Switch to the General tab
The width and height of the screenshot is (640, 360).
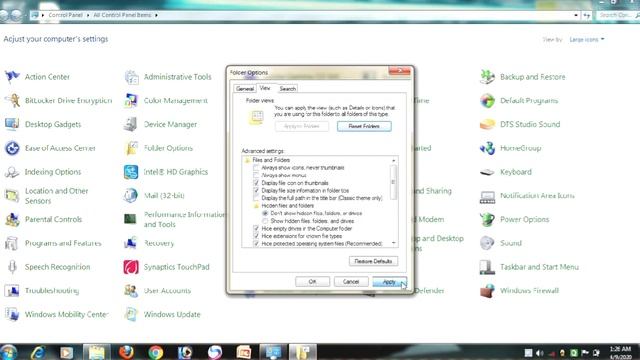(x=245, y=89)
